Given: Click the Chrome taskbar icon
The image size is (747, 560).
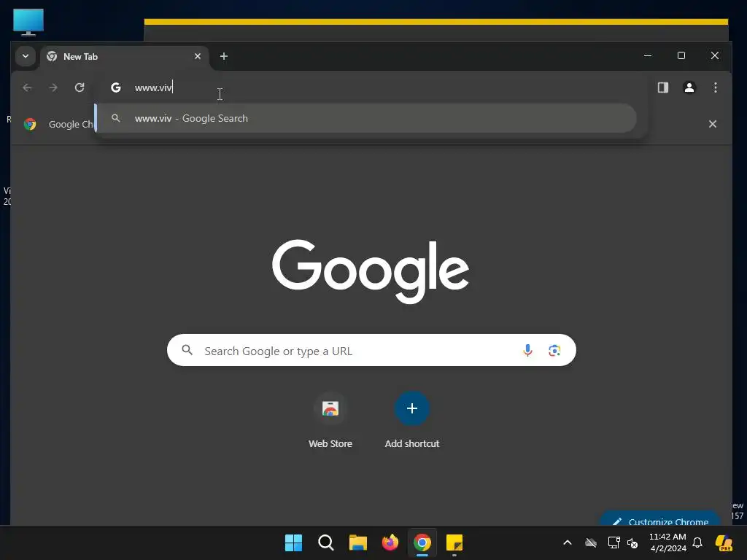Looking at the screenshot, I should [x=422, y=542].
